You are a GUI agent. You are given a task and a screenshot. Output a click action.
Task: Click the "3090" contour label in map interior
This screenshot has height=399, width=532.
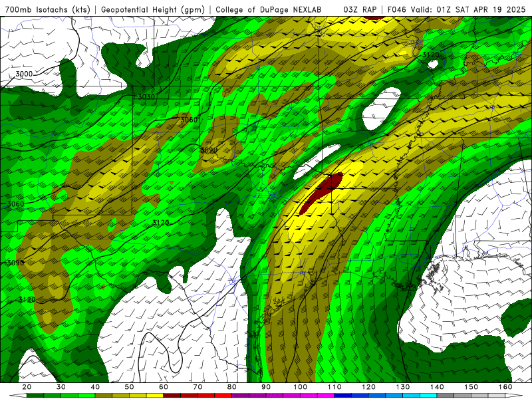click(209, 150)
